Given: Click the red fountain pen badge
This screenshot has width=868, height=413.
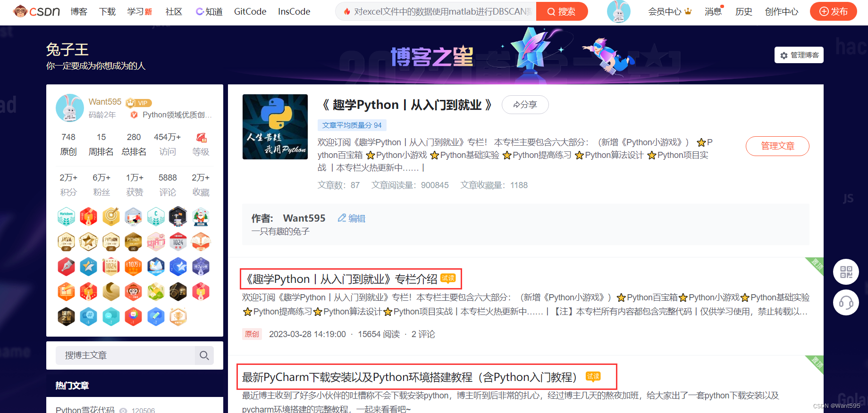Looking at the screenshot, I should (66, 267).
